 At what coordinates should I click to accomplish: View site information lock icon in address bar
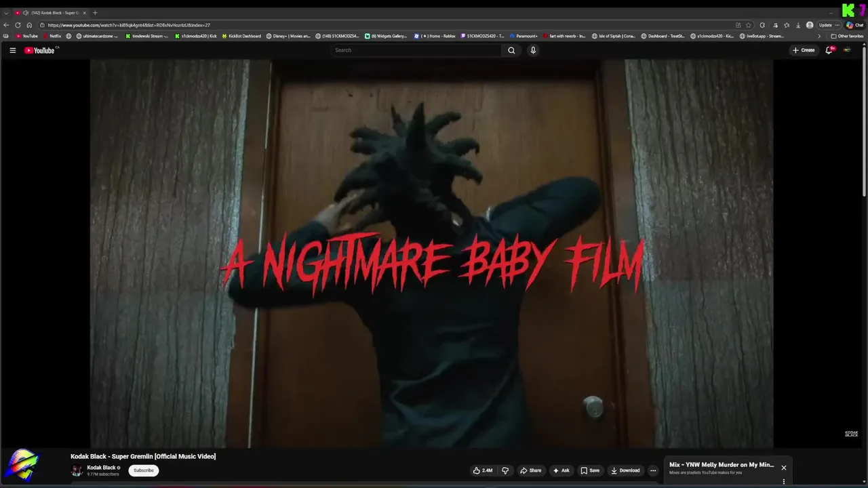(x=42, y=25)
